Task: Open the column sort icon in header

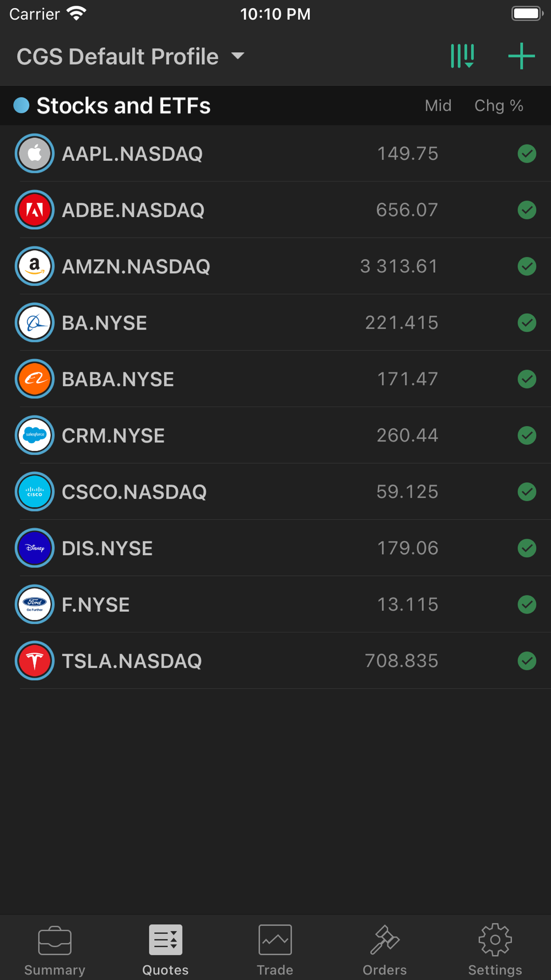Action: click(462, 56)
